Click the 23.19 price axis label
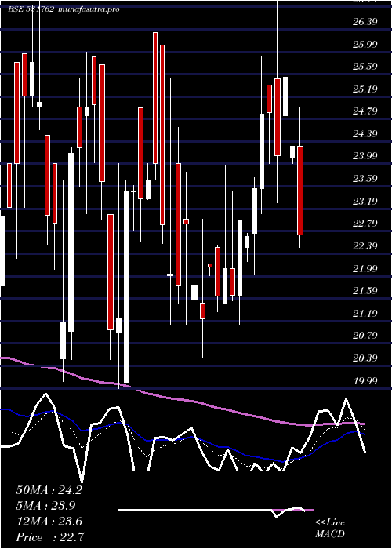 (365, 201)
